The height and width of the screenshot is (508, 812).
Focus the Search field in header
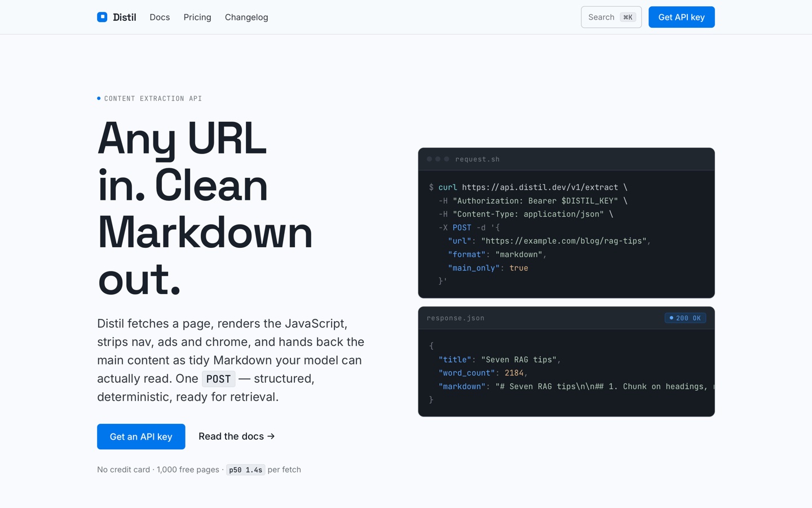click(x=611, y=17)
